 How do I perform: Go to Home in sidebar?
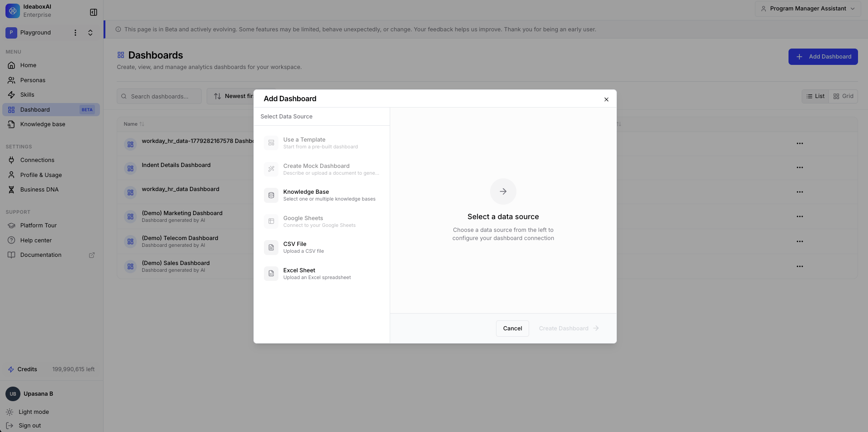click(x=51, y=65)
